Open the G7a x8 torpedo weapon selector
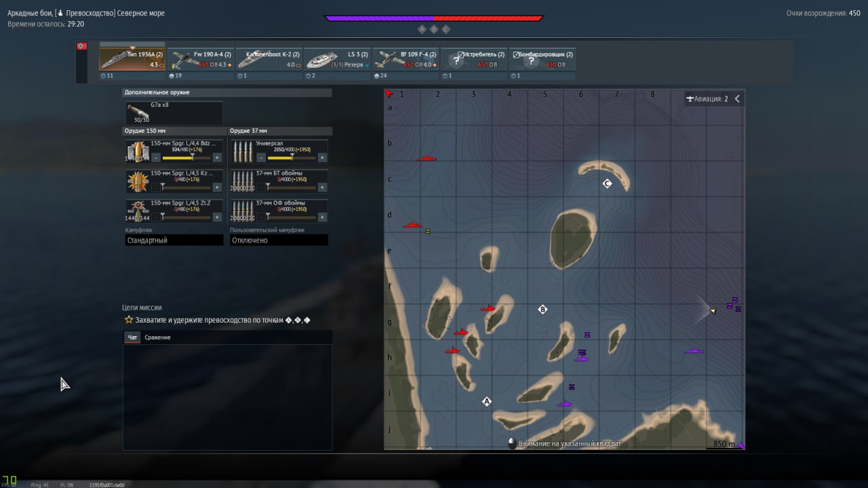Image resolution: width=868 pixels, height=488 pixels. (x=174, y=113)
